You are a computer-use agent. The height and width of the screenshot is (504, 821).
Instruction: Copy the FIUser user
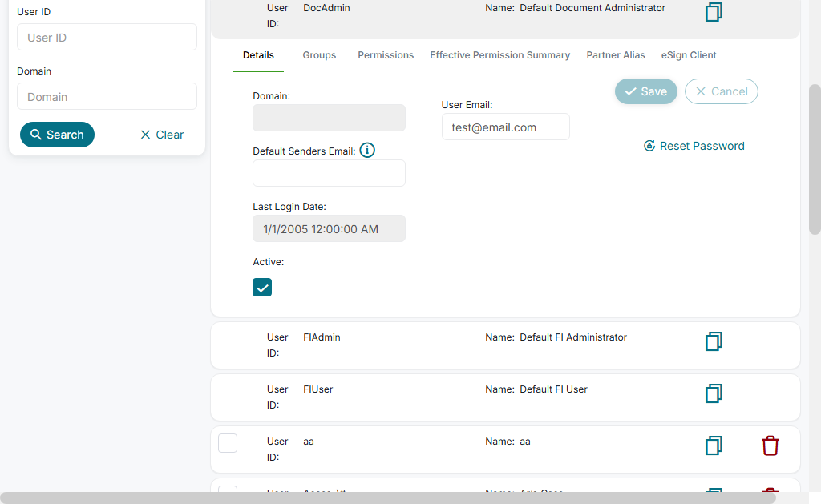click(x=714, y=393)
